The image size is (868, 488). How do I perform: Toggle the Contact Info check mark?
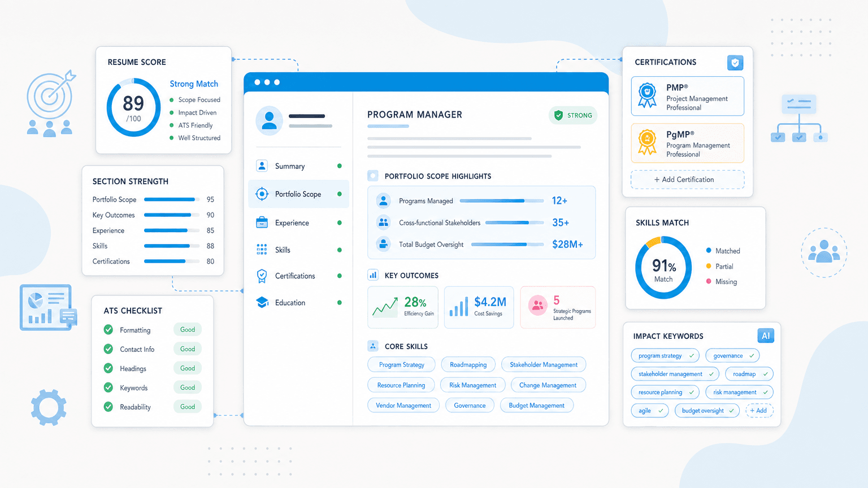point(108,349)
